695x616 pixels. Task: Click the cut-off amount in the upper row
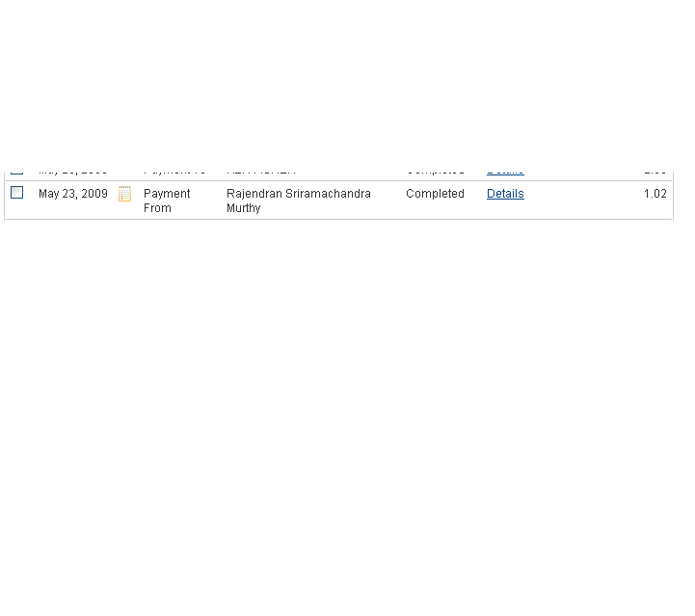pos(655,172)
